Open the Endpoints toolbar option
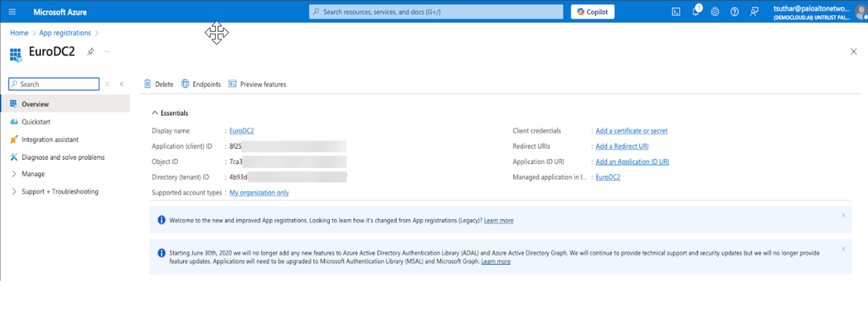Image resolution: width=868 pixels, height=315 pixels. pos(201,84)
